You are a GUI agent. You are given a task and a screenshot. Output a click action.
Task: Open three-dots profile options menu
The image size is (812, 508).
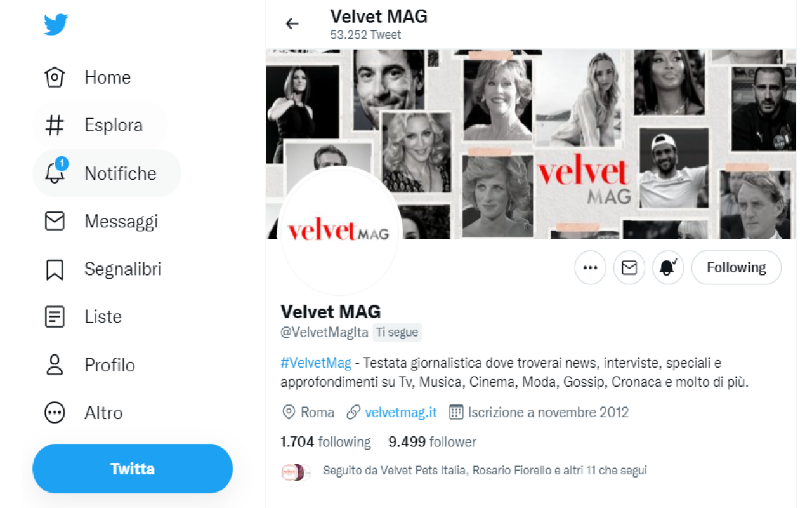(590, 268)
